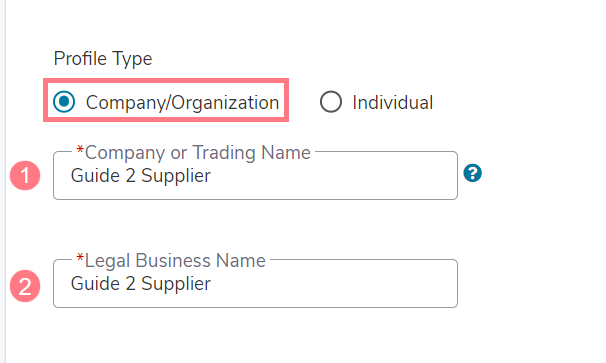Screen dimensions: 606x363
Task: Click the red step 1 badge
Action: (x=25, y=176)
